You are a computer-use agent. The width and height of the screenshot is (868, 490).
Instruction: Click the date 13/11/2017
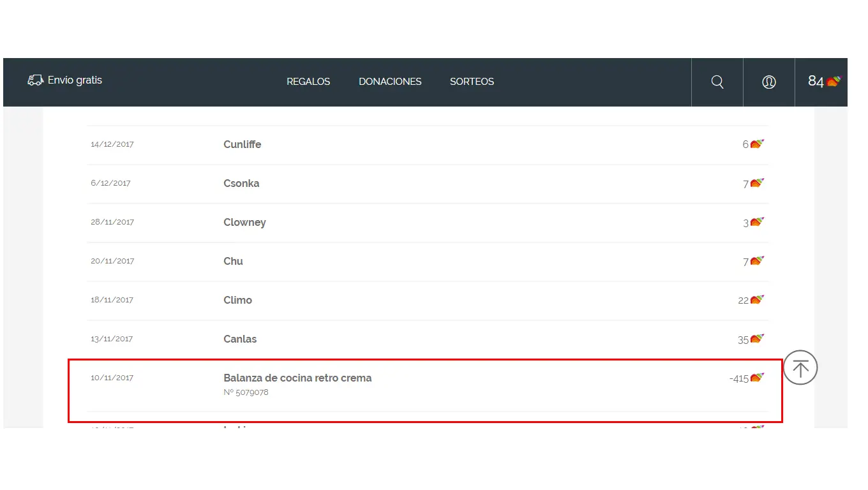coord(112,339)
